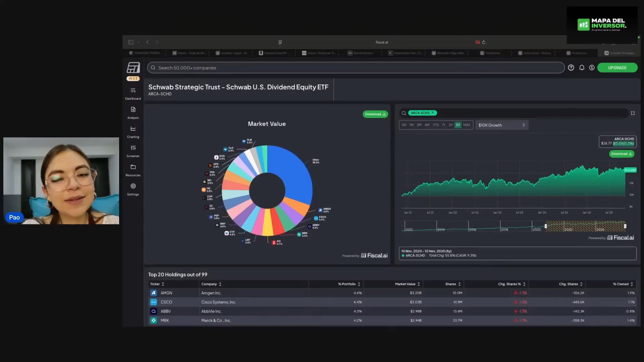Click the green UPGRADE button
The image size is (644, 362).
pos(617,68)
